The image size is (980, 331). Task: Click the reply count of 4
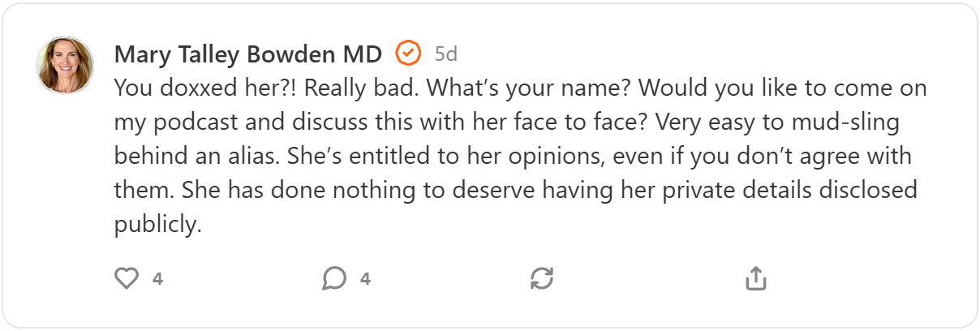[x=366, y=279]
